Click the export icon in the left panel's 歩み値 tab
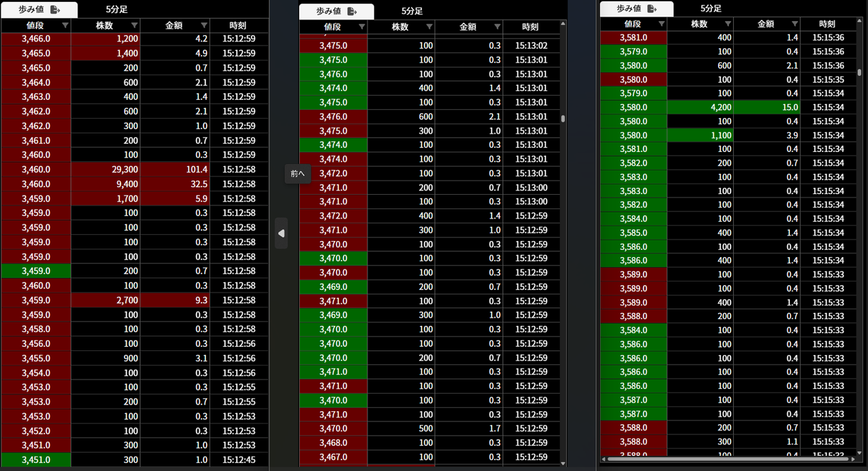The width and height of the screenshot is (868, 471). click(56, 10)
